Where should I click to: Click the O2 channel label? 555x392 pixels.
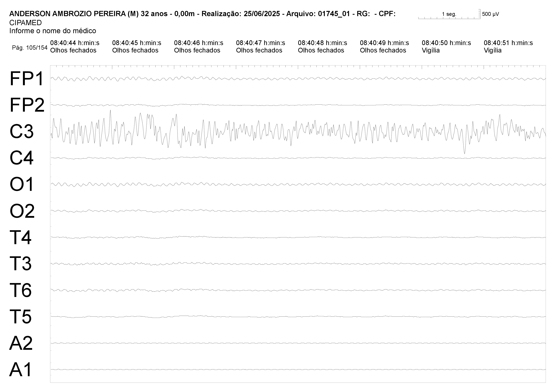22,211
